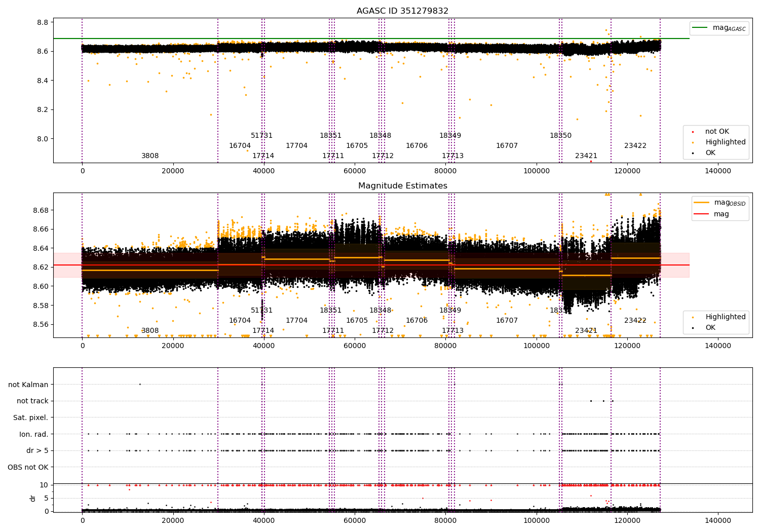Click obsid label 17704 in Magnitude Estimates plot
760x532 pixels.
tap(296, 321)
